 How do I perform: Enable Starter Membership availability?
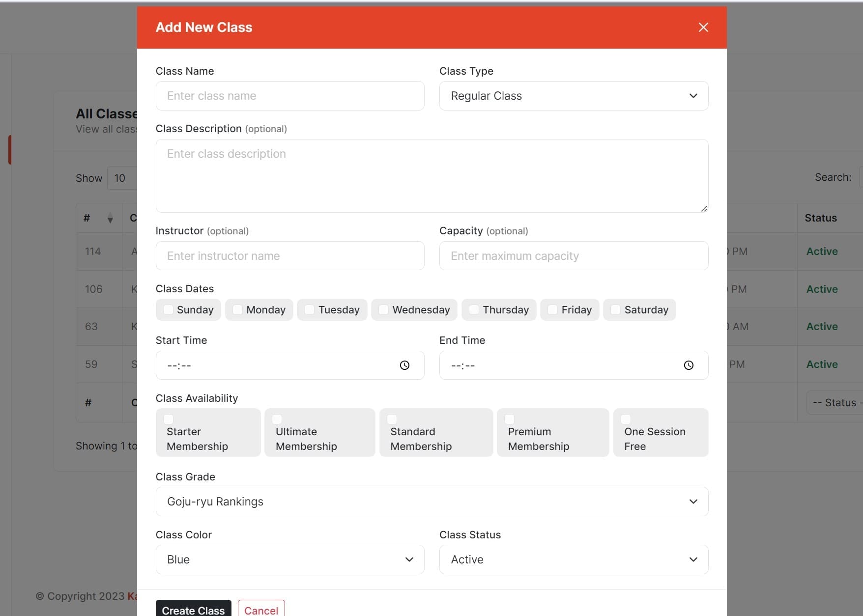(x=169, y=420)
